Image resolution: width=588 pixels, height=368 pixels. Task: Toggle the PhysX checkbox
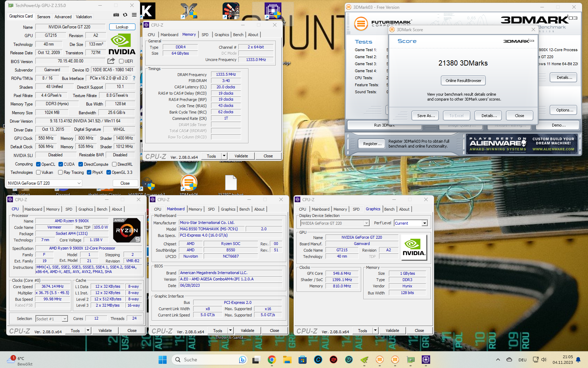click(x=89, y=172)
